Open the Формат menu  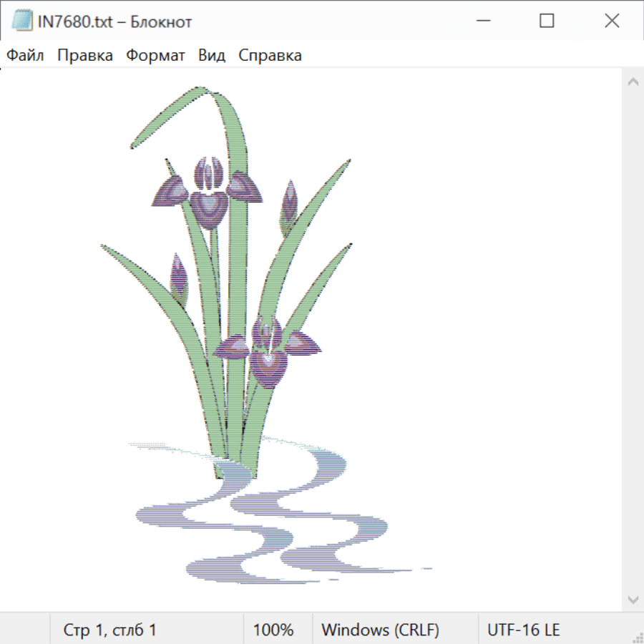[x=155, y=56]
